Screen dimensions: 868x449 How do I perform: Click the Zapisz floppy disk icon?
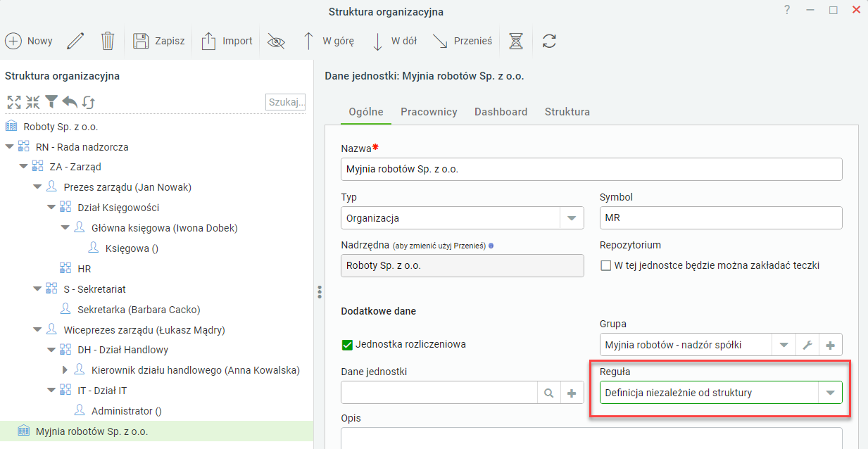click(141, 41)
